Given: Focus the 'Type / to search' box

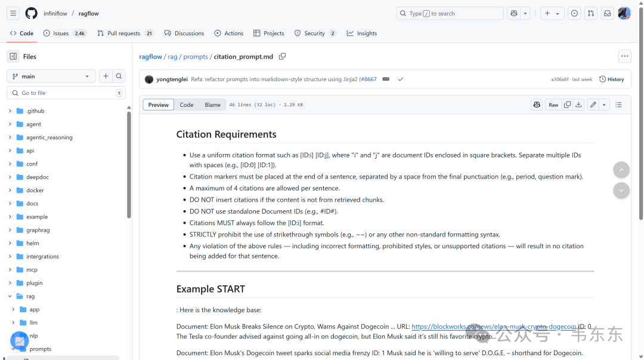Looking at the screenshot, I should coord(450,13).
